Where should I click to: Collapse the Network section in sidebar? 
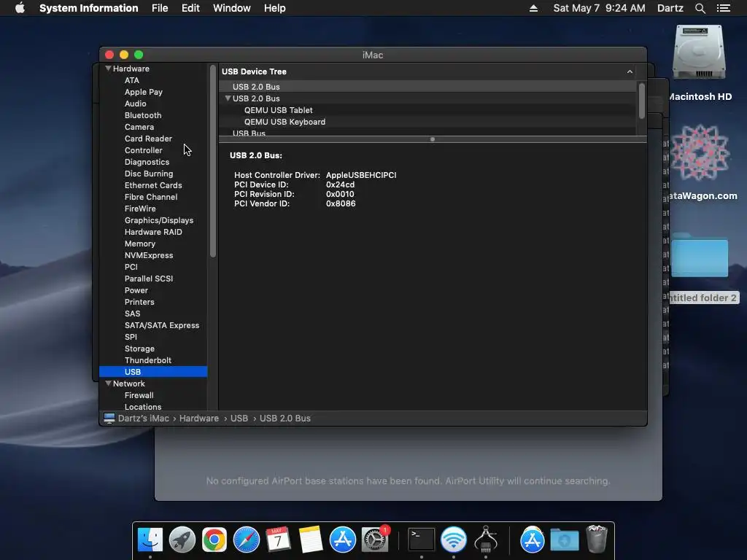[108, 384]
